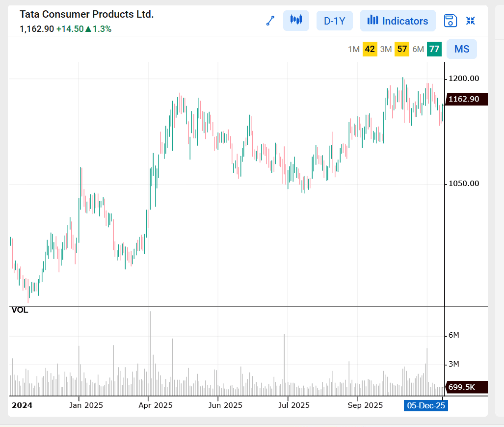Click the 1050.00 price axis label

[464, 184]
